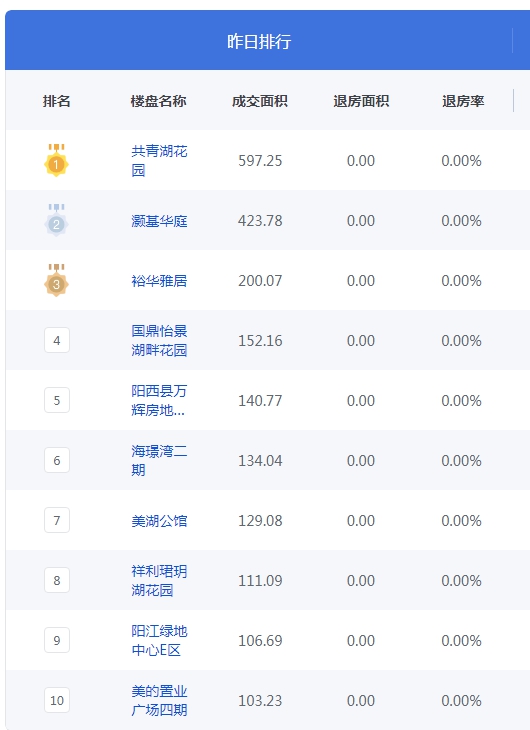
Task: Click the rank 9 number badge
Action: 57,640
